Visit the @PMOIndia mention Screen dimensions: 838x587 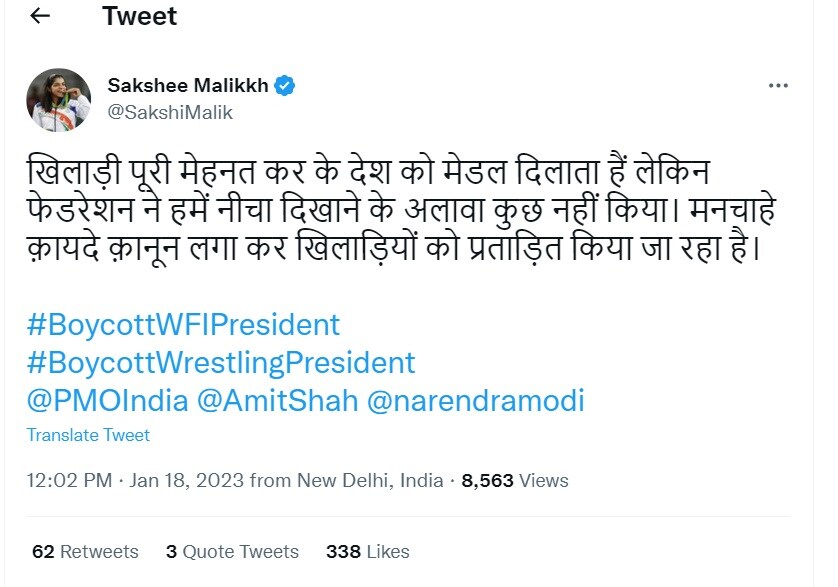[108, 401]
